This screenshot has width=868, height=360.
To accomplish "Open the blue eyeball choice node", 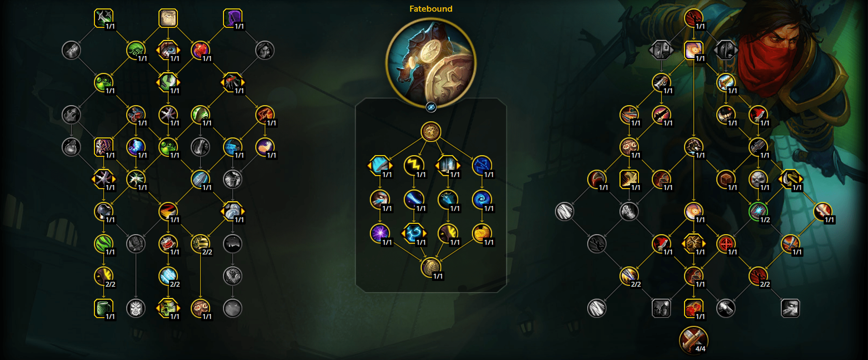I will tap(168, 50).
